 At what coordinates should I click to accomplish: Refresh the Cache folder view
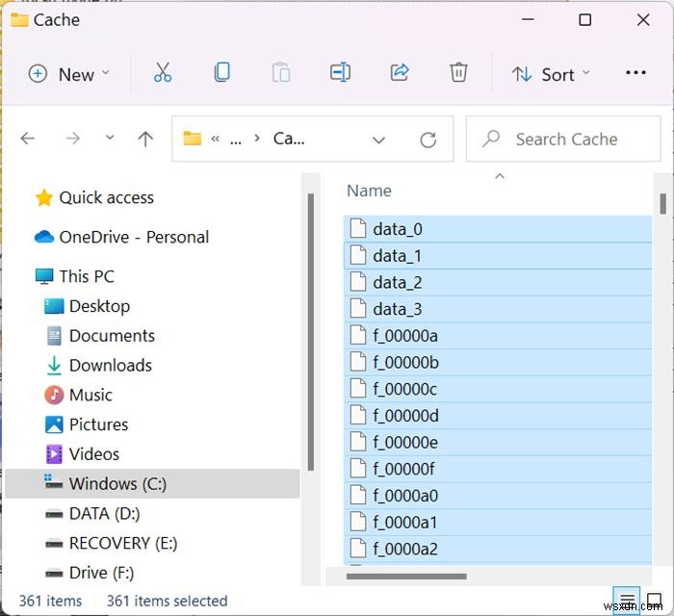point(428,140)
